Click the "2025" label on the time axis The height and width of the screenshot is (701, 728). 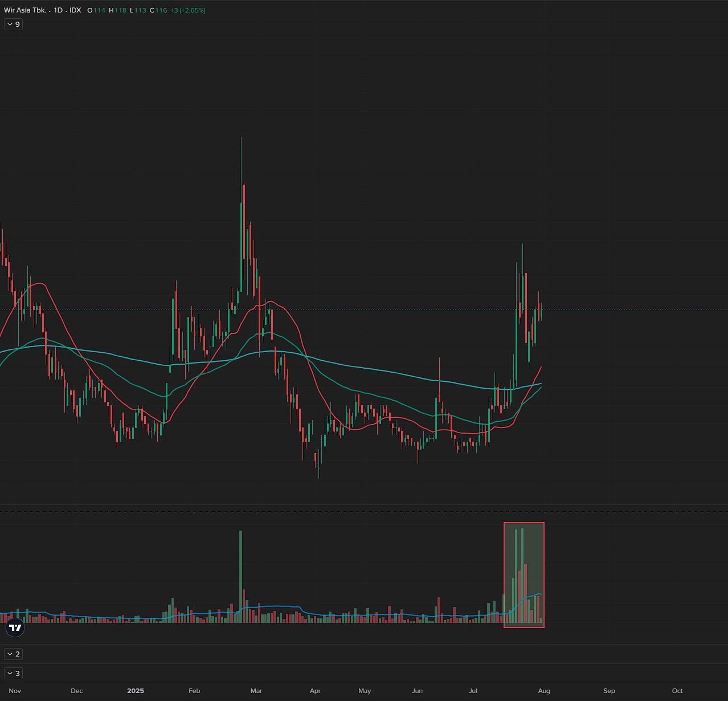136,690
